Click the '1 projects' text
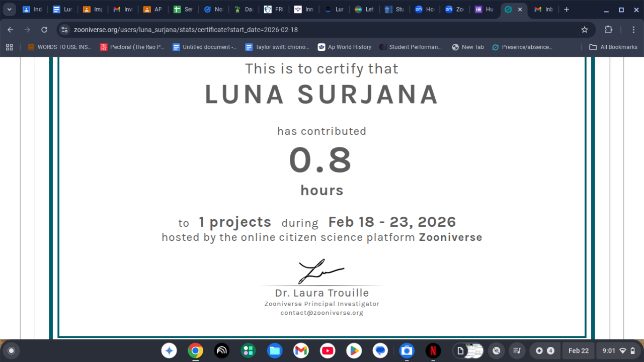Image resolution: width=644 pixels, height=362 pixels. point(235,222)
